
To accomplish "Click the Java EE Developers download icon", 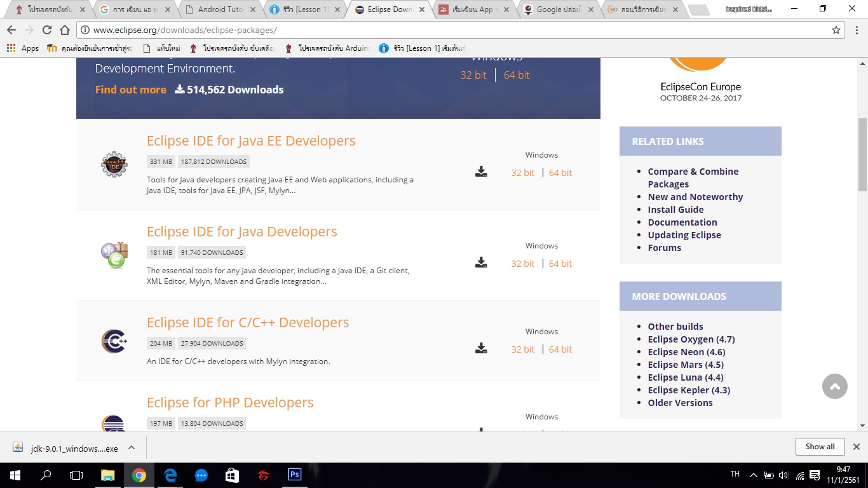I will point(481,172).
